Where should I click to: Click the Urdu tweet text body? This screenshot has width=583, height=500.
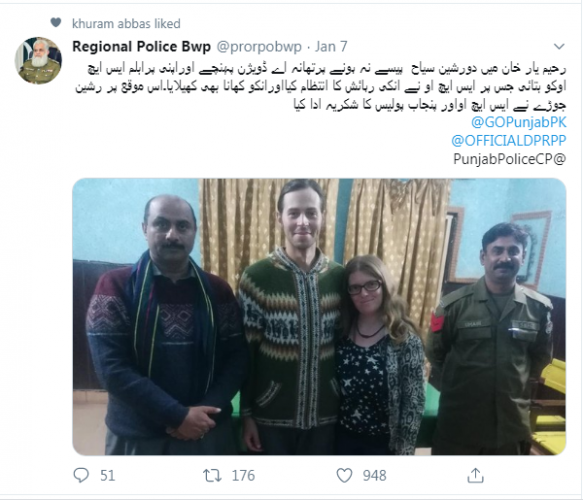[321, 87]
